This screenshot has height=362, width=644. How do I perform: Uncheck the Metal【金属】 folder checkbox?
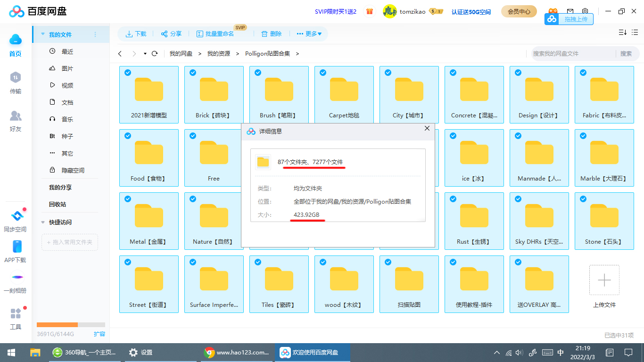pyautogui.click(x=127, y=199)
